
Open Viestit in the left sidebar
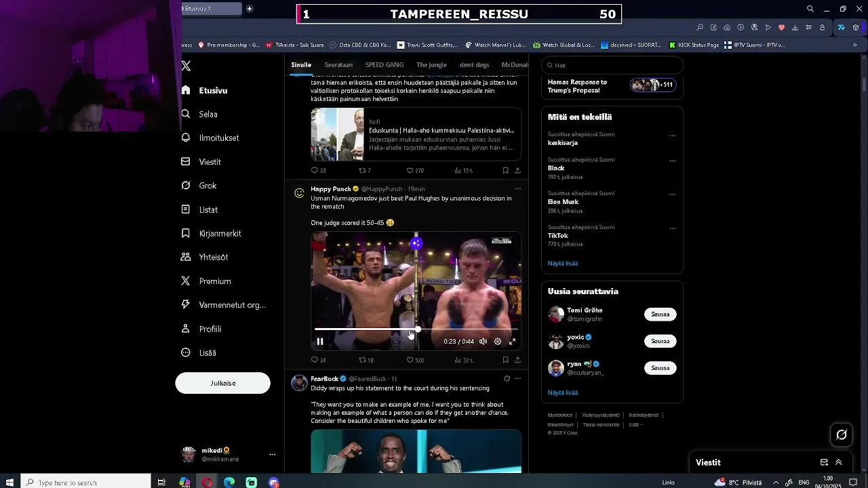[201, 161]
